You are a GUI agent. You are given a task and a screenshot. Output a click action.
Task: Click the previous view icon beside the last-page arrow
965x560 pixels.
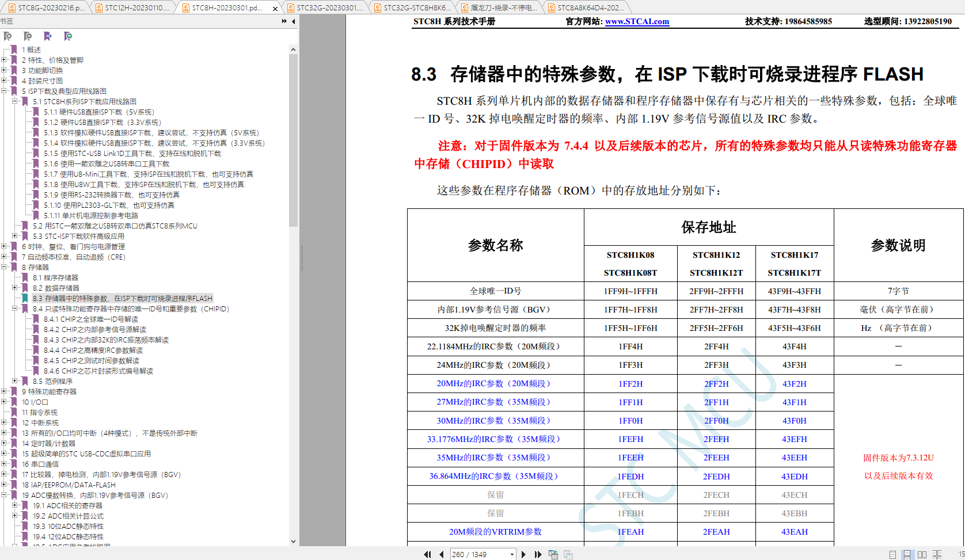[553, 554]
